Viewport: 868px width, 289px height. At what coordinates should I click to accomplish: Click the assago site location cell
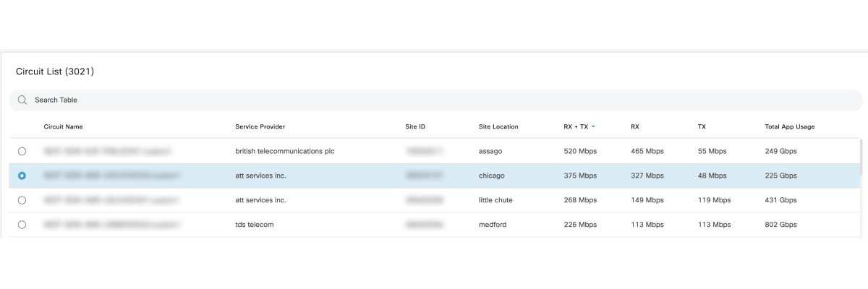click(x=490, y=151)
